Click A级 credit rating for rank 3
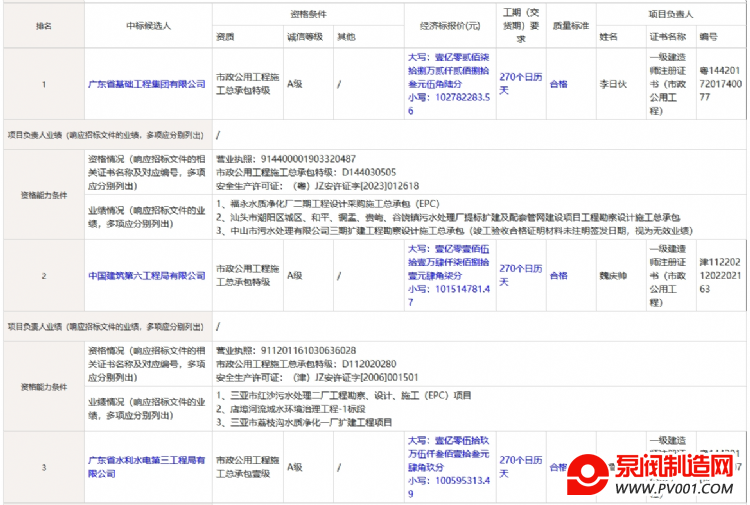Viewport: 750px width, 505px height. point(295,467)
